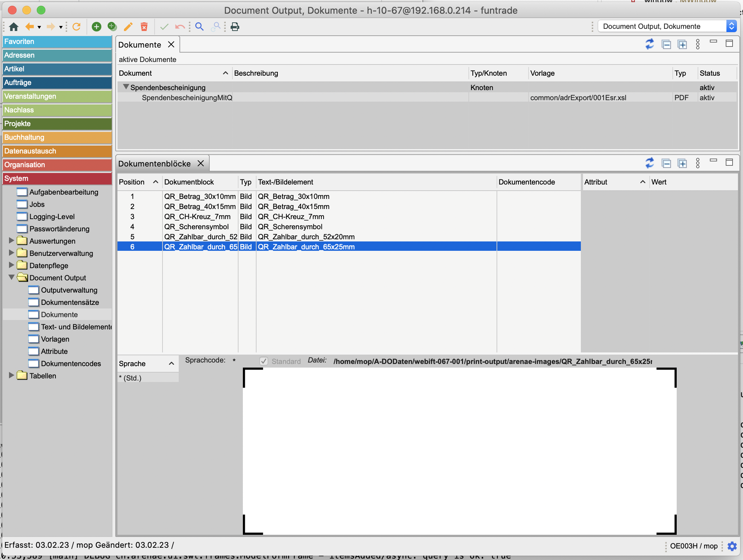
Task: Click the pencil edit icon
Action: point(128,27)
